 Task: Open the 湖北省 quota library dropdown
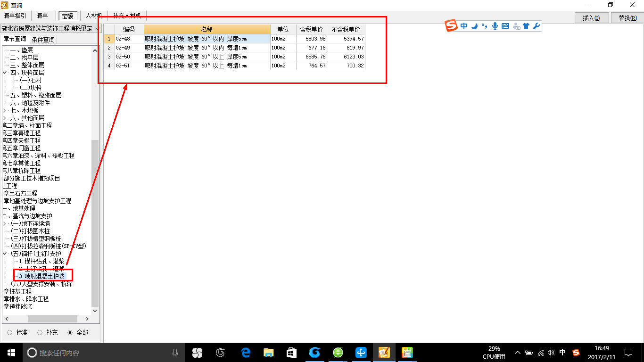pyautogui.click(x=97, y=29)
